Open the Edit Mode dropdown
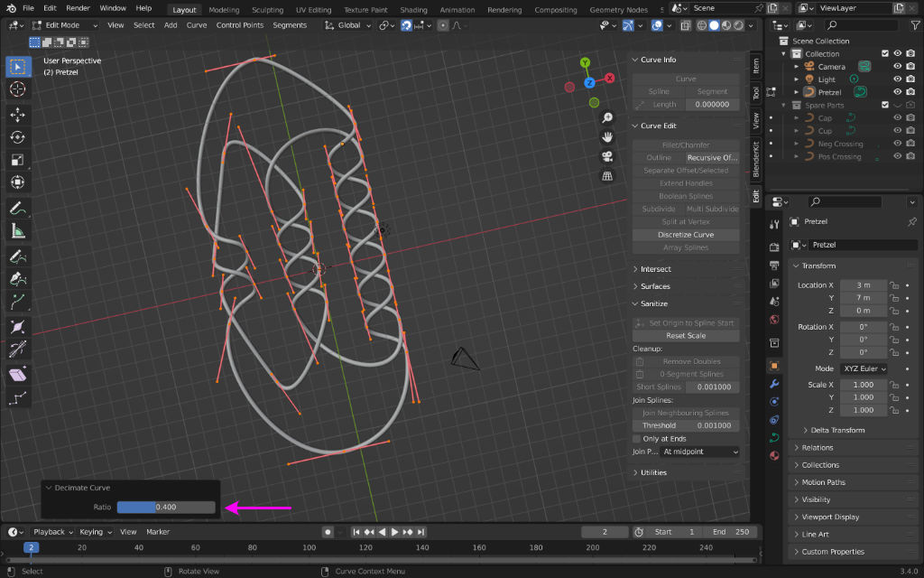The height and width of the screenshot is (578, 924). 66,25
